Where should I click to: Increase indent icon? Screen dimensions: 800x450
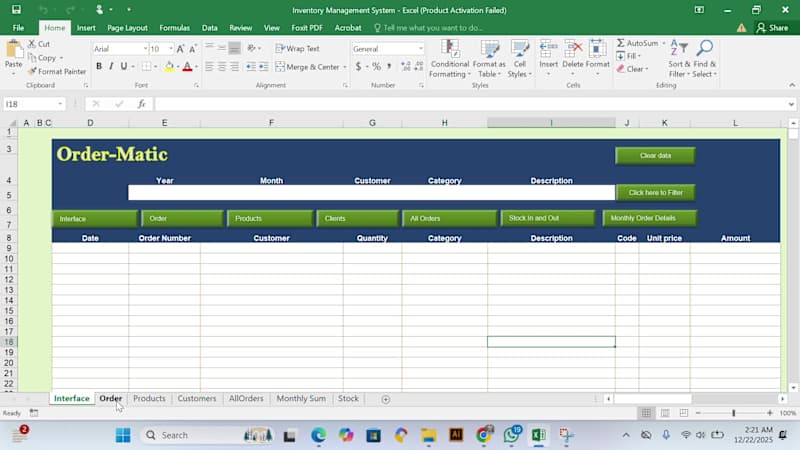tap(264, 66)
